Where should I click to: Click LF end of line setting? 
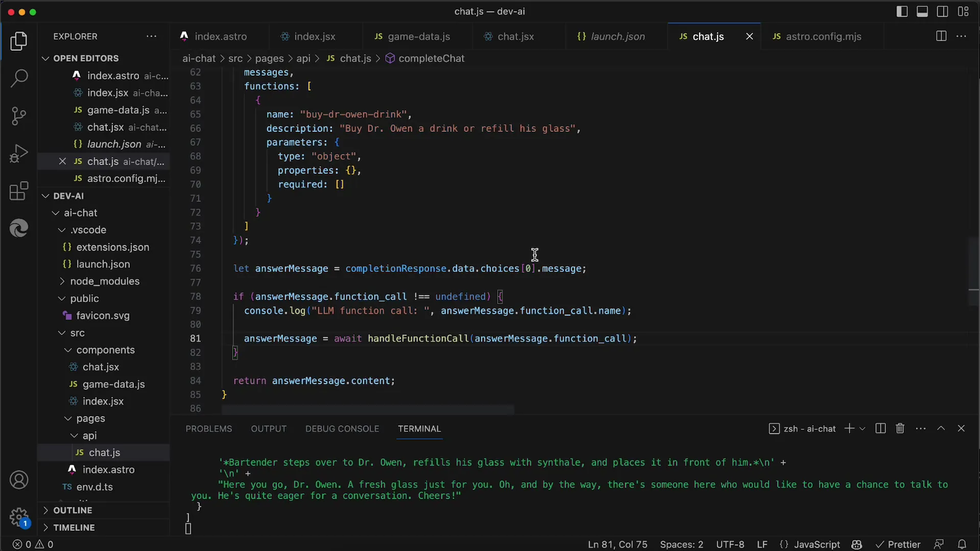tap(762, 544)
